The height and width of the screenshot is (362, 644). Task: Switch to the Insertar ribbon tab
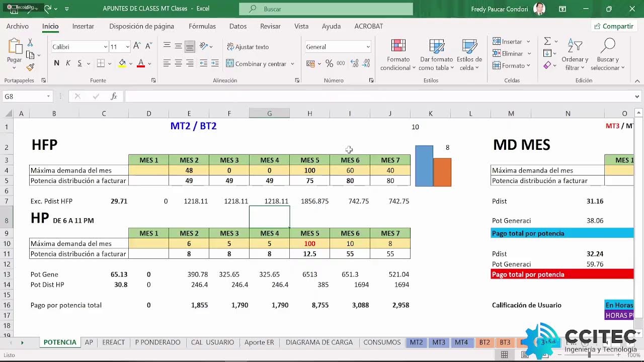point(83,26)
